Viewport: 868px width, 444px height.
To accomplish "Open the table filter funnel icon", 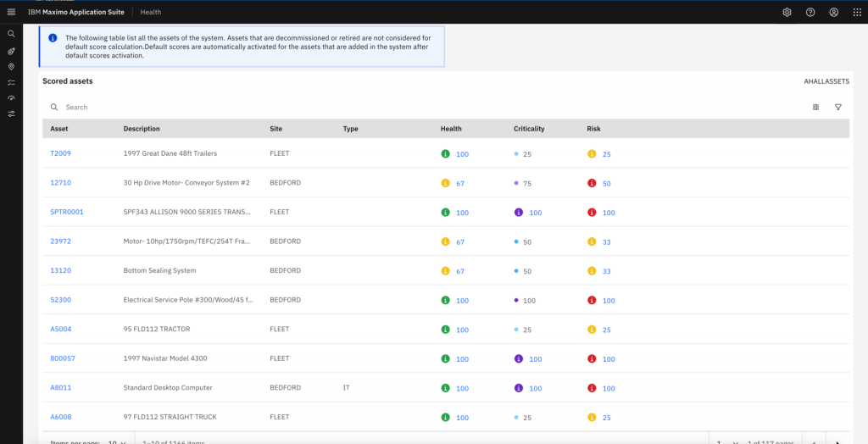I will tap(837, 108).
